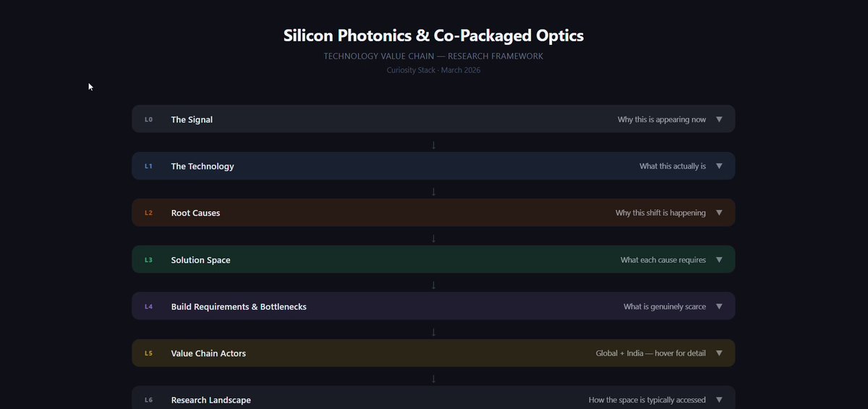Screen dimensions: 868x409
Task: Click the Silicon Photonics page title
Action: coord(433,35)
